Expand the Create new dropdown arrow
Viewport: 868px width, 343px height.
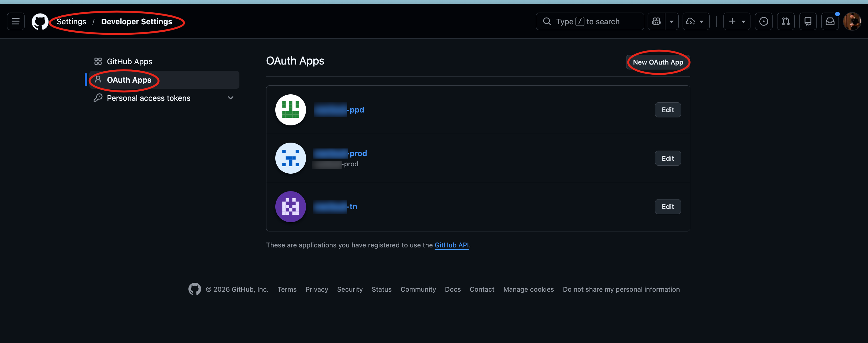pos(743,22)
